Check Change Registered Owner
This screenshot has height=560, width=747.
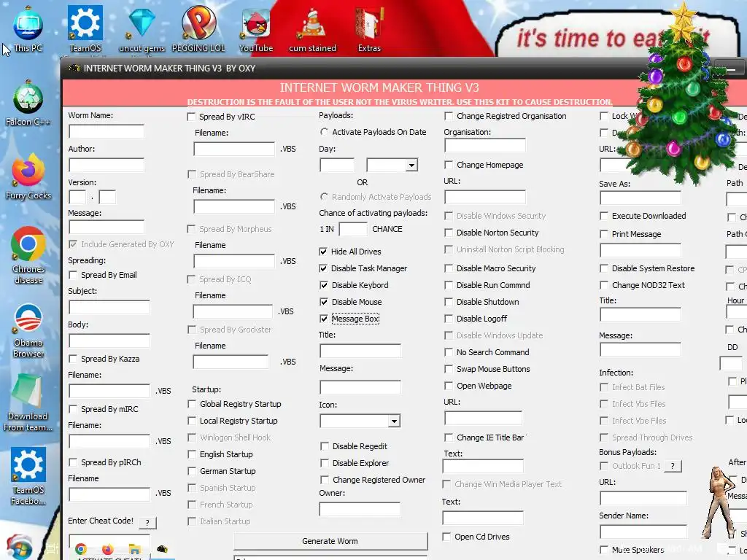[x=325, y=480]
